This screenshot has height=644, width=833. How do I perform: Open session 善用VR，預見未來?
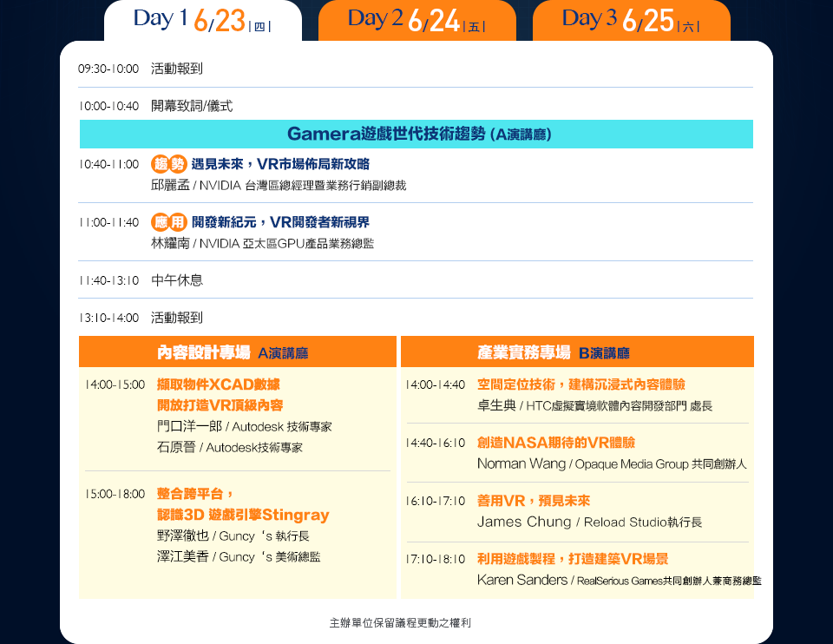coord(533,501)
